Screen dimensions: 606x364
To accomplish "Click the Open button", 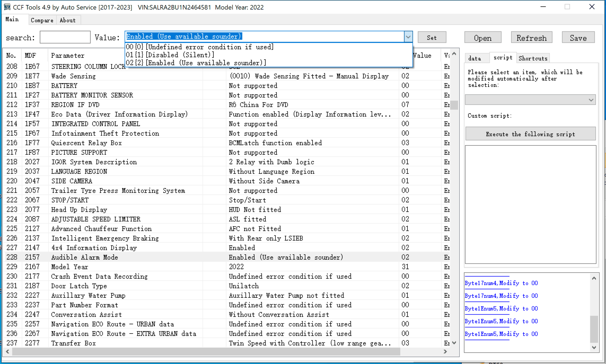I will point(482,37).
